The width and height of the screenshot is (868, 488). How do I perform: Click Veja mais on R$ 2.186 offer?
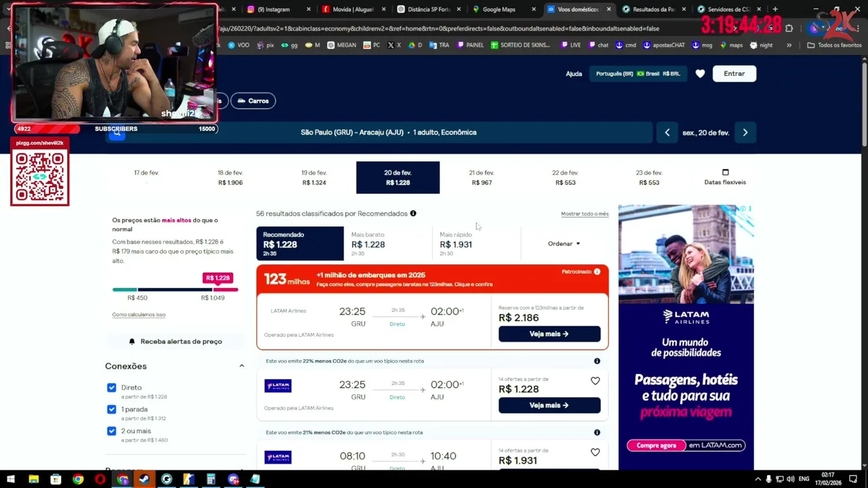coord(549,334)
